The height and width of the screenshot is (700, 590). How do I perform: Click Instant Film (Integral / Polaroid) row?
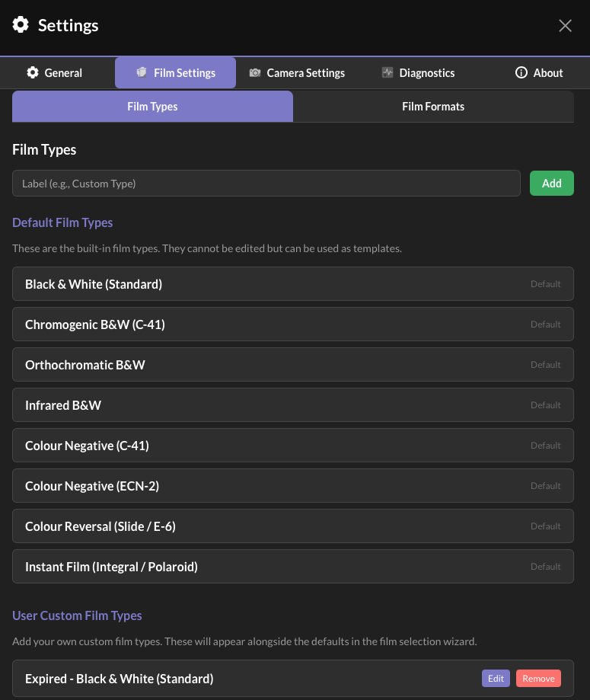click(292, 567)
